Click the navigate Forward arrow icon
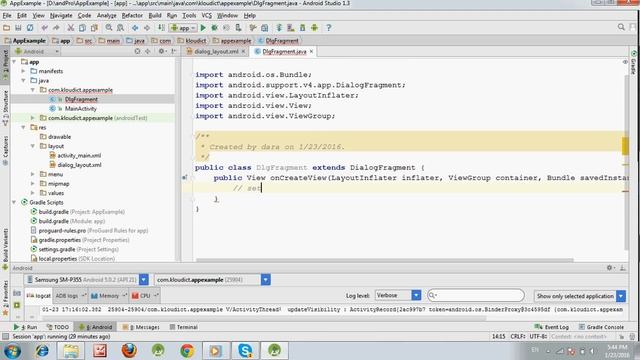 147,28
